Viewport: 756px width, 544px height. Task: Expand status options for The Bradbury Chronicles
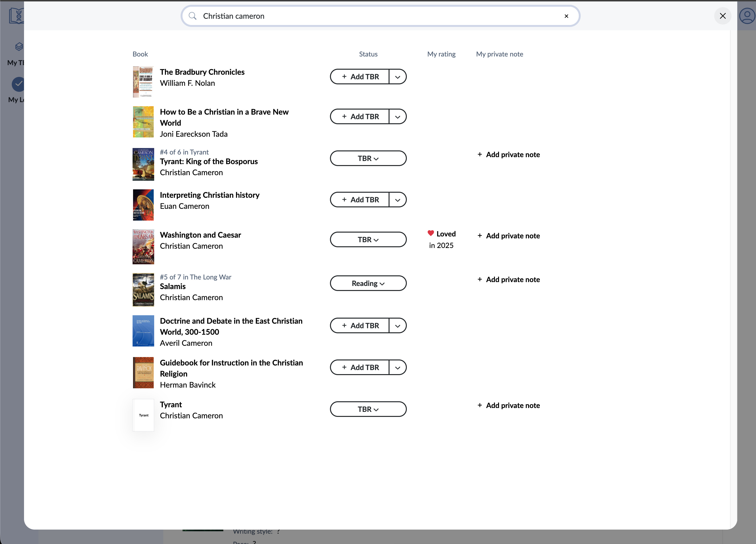point(397,77)
